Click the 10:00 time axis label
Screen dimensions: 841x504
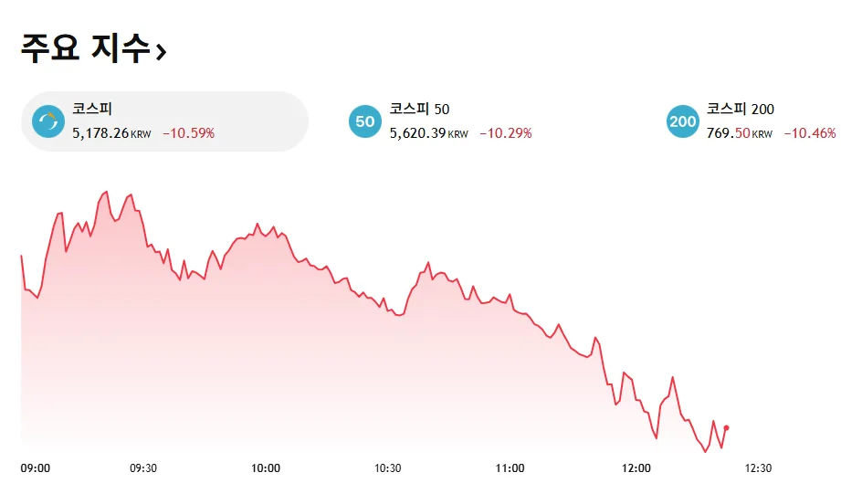(x=266, y=468)
